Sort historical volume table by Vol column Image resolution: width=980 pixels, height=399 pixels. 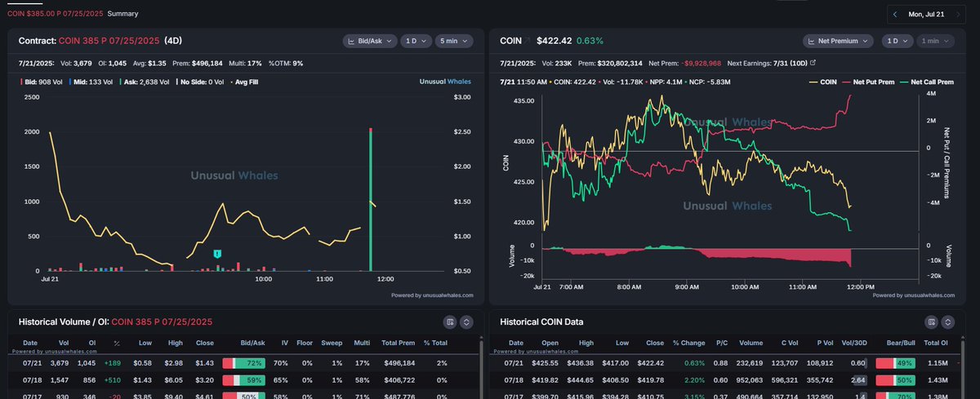64,343
